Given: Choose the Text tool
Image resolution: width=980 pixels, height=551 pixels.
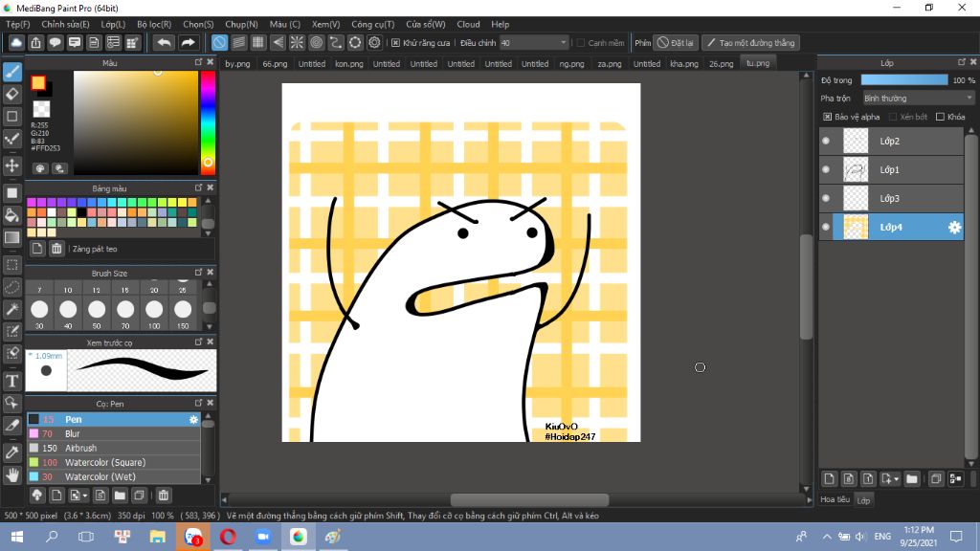Looking at the screenshot, I should pos(12,381).
